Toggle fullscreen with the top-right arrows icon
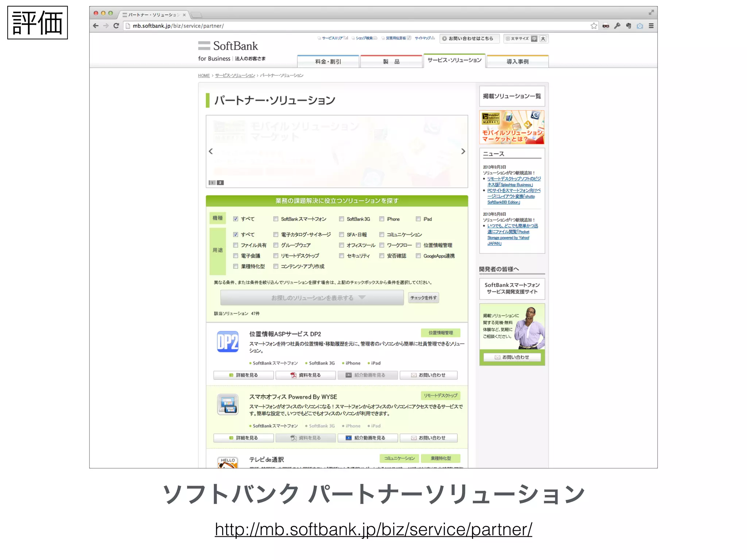This screenshot has width=747, height=560. 651,13
